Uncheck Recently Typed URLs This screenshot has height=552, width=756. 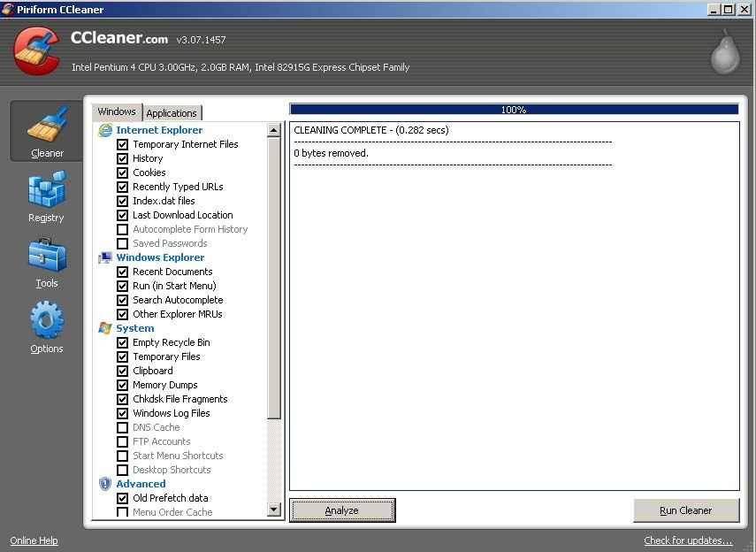(x=123, y=187)
